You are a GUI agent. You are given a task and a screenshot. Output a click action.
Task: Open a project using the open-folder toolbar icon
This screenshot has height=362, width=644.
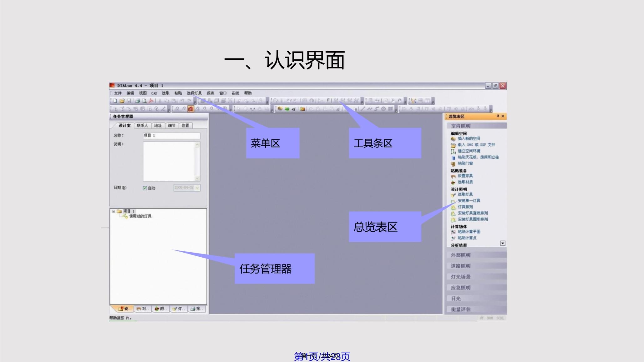pyautogui.click(x=123, y=101)
